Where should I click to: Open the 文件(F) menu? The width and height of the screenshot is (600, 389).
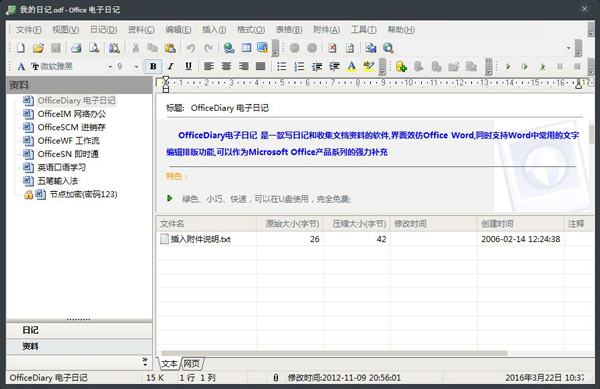pos(29,30)
